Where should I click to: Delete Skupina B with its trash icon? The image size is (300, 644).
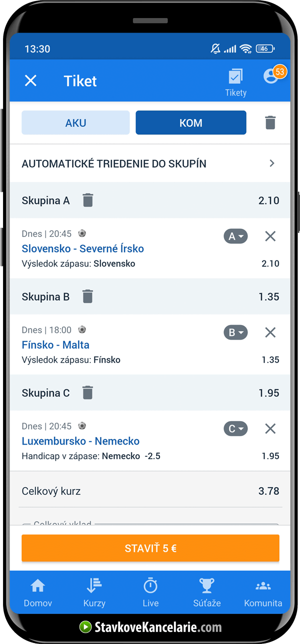88,296
